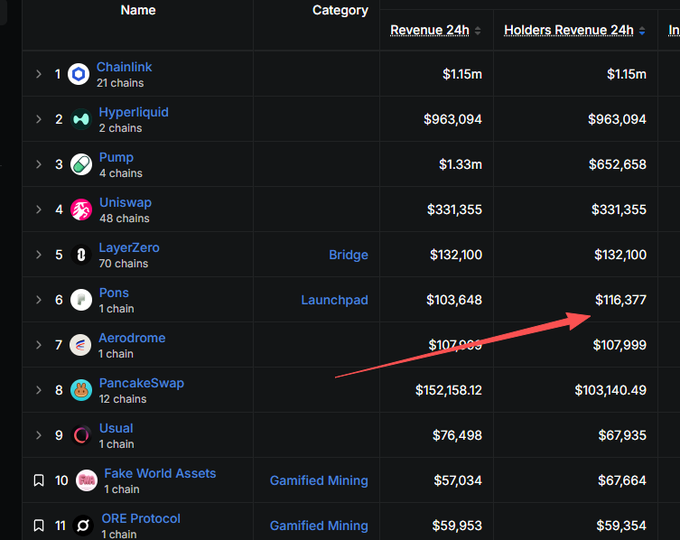
Task: Sort using Revenue 24h arrows icon
Action: (477, 30)
